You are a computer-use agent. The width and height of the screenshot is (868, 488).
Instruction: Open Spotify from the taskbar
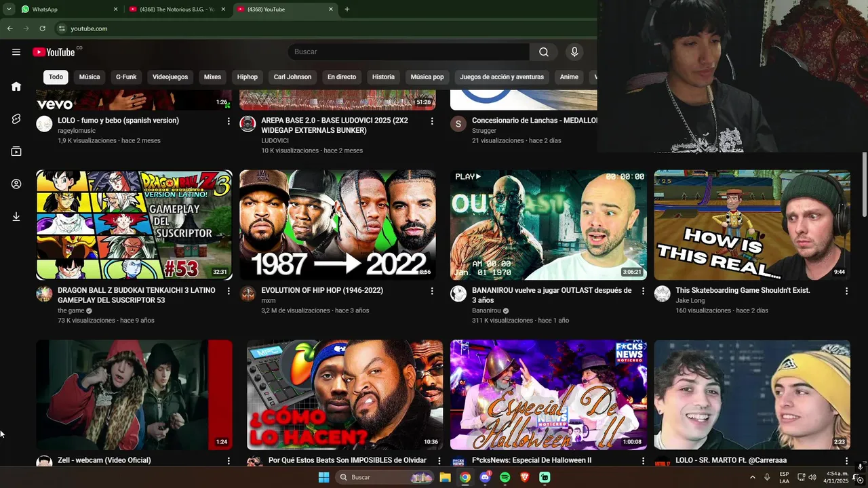click(x=505, y=477)
